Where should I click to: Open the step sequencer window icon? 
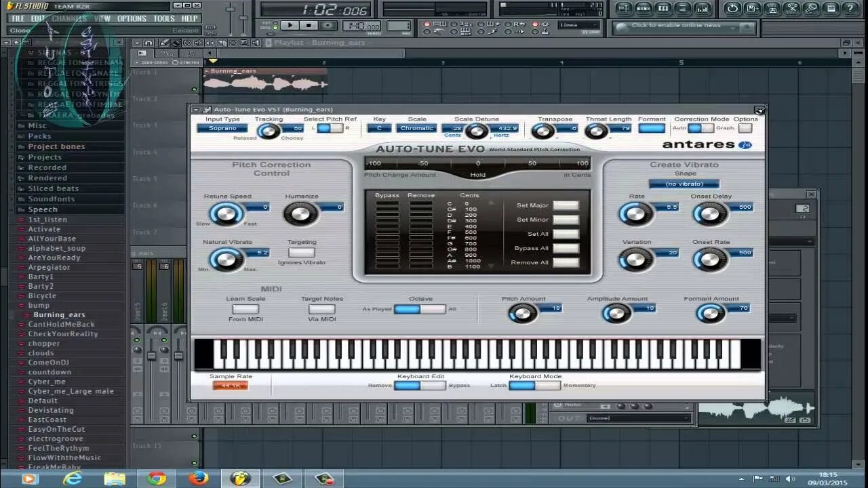[644, 9]
